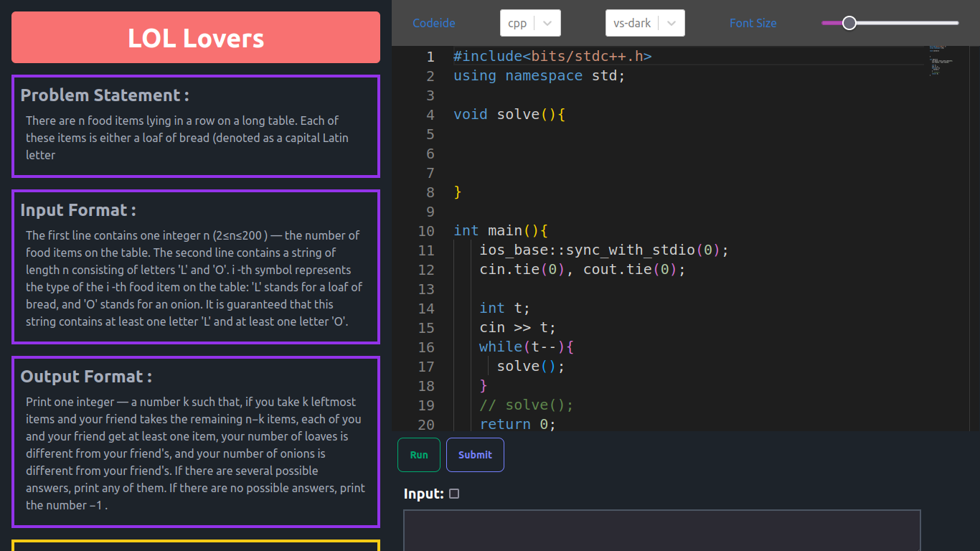This screenshot has width=980, height=551.
Task: Click line number 10 in gutter
Action: click(x=426, y=231)
